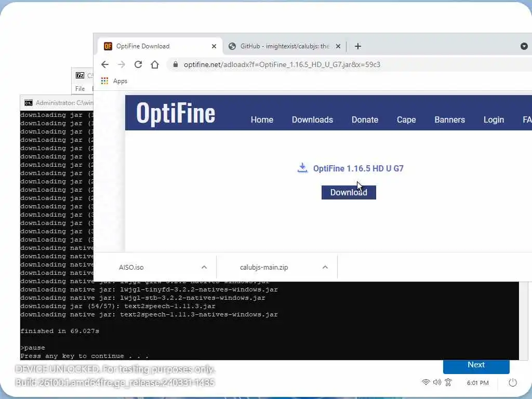Click the browser Forward arrow
This screenshot has width=532, height=399.
[x=122, y=64]
